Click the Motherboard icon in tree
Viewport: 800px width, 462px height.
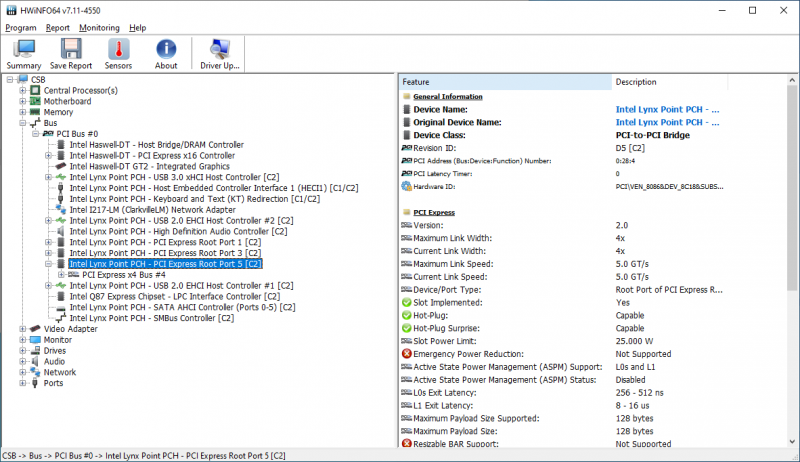pos(35,101)
